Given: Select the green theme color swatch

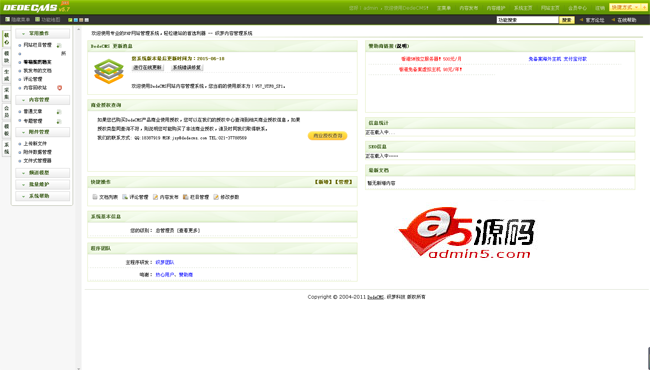Looking at the screenshot, I should click(70, 19).
